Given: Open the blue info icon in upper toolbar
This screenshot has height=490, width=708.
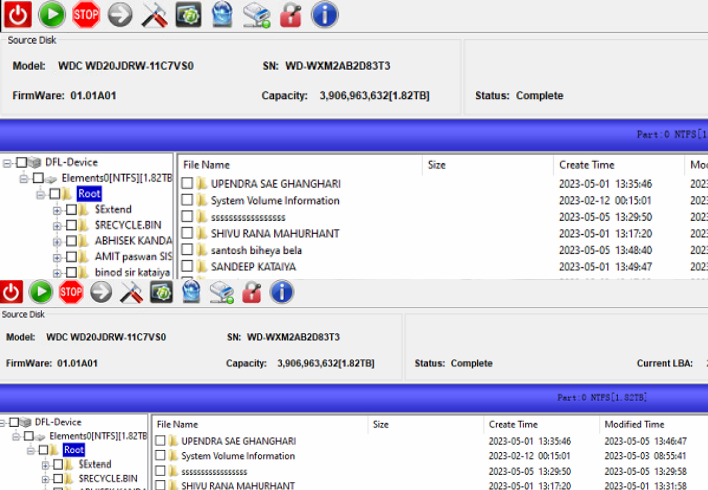Looking at the screenshot, I should click(325, 15).
